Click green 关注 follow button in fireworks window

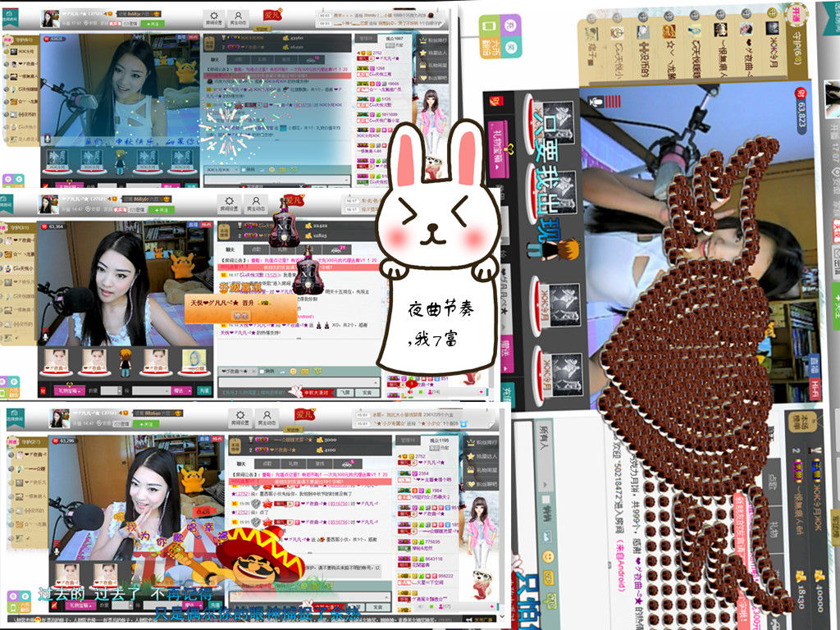[152, 24]
